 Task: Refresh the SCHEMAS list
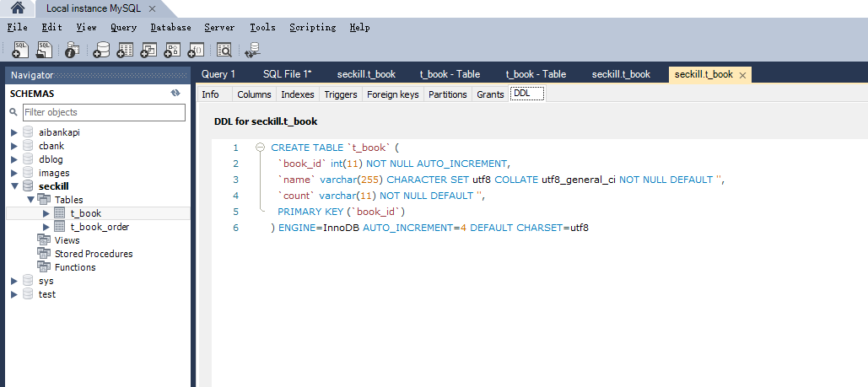pyautogui.click(x=175, y=93)
